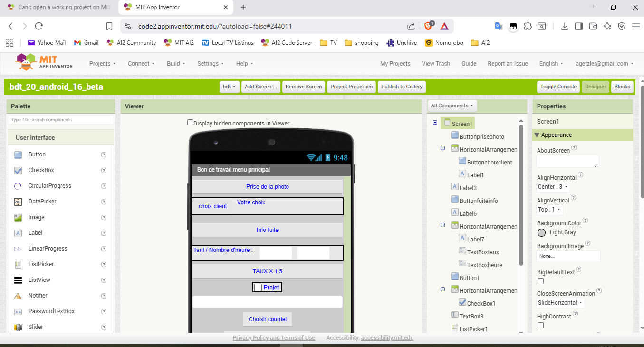Click the Publish to Gallery button
The image size is (644, 347).
click(402, 87)
